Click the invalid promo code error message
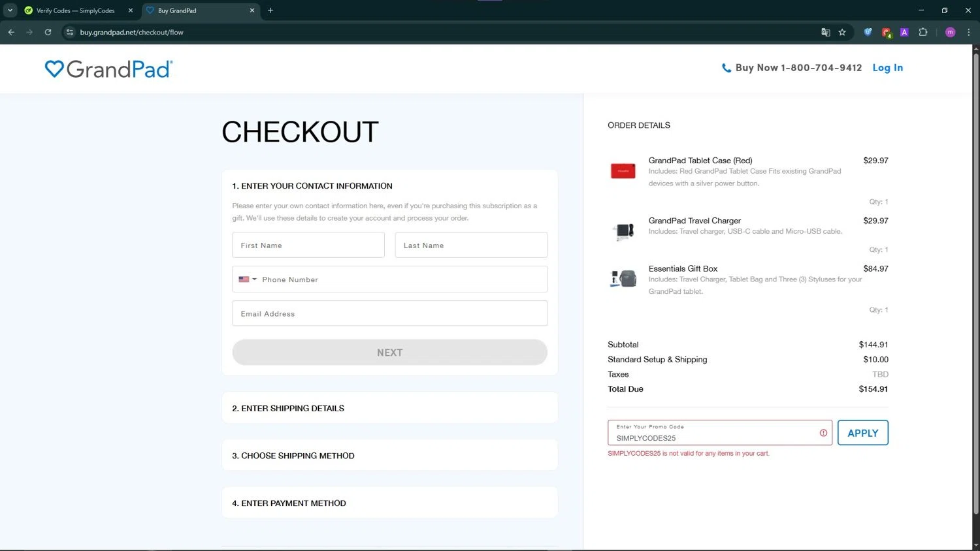This screenshot has width=980, height=551. pos(689,453)
